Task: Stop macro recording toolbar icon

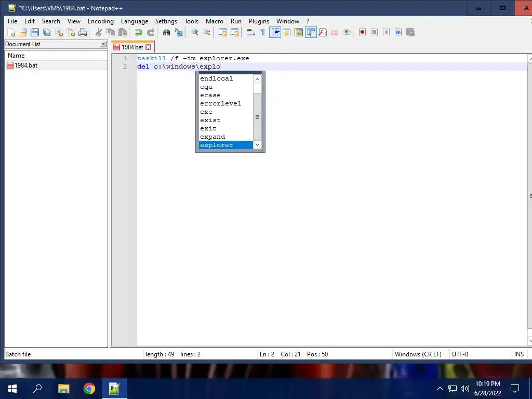Action: coord(374,32)
